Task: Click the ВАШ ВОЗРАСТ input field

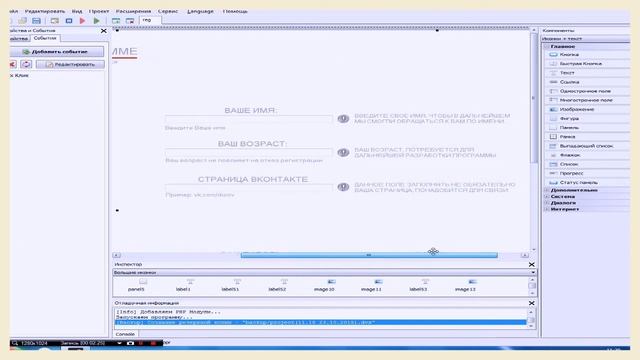Action: (249, 153)
